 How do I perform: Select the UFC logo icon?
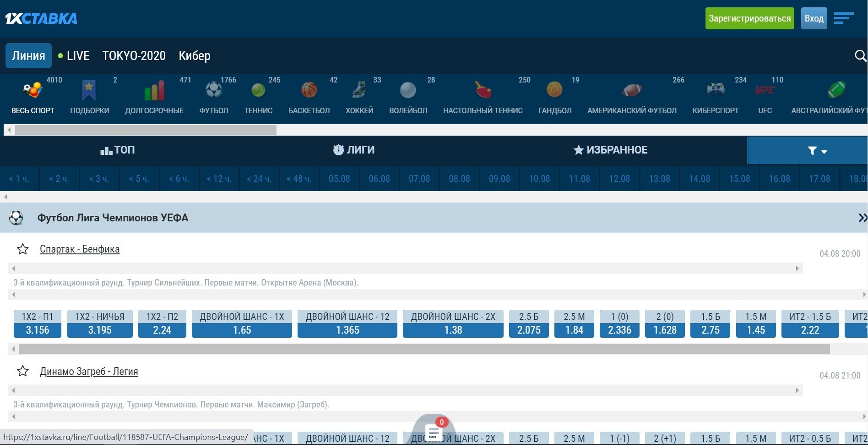click(x=765, y=90)
